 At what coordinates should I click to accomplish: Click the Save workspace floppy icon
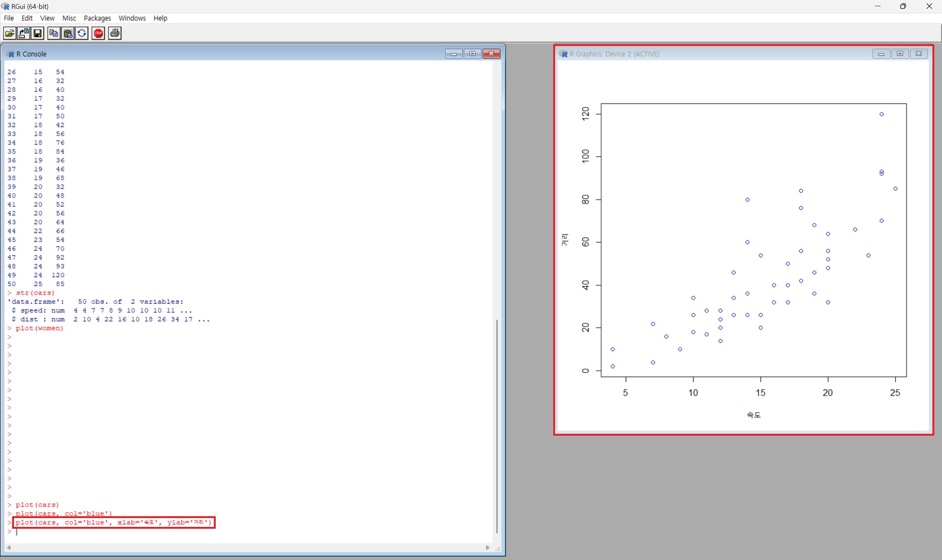click(38, 33)
